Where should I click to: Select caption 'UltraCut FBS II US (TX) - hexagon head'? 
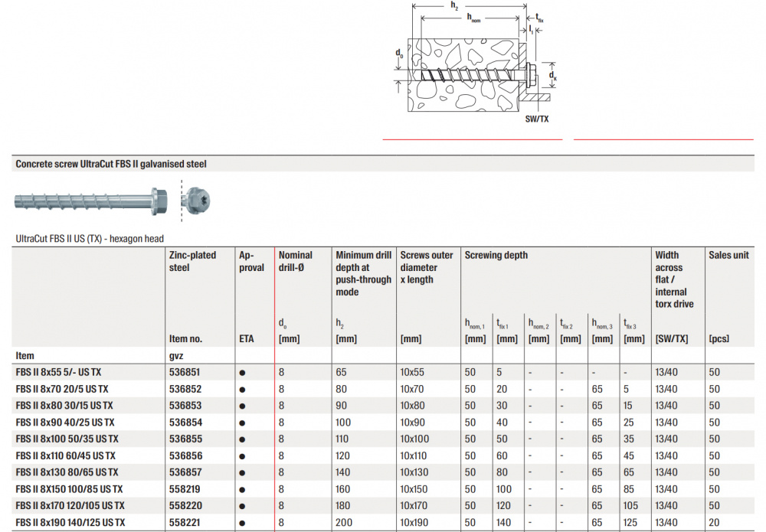point(90,239)
